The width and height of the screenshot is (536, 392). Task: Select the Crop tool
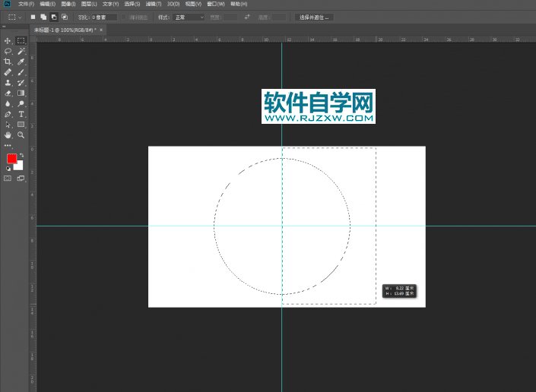tap(8, 62)
